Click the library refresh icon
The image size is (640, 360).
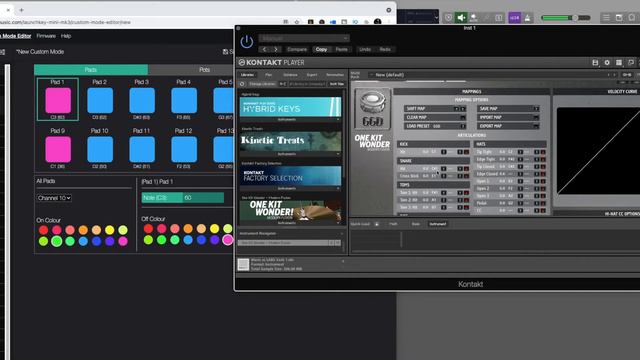pyautogui.click(x=242, y=84)
